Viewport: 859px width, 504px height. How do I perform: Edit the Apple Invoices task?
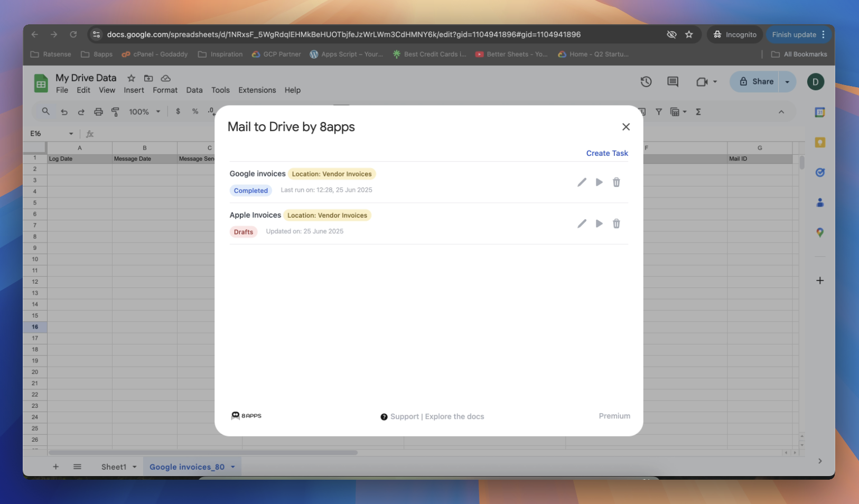point(582,223)
